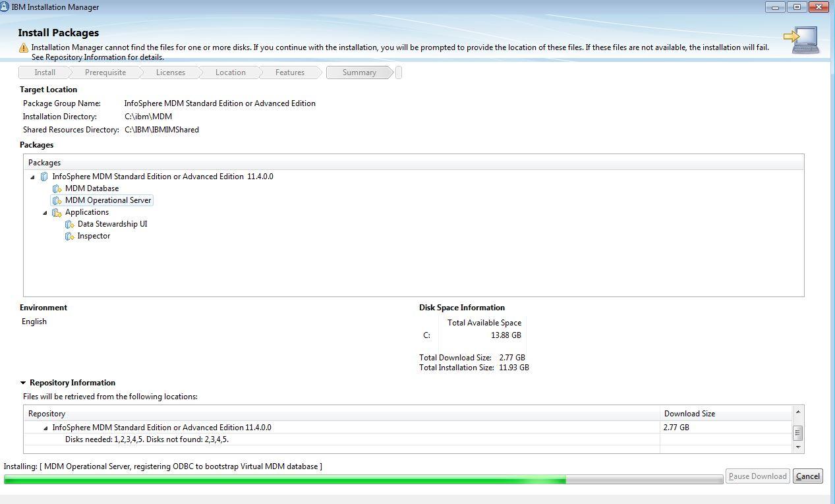835x504 pixels.
Task: Click the repository list scroll down arrow
Action: [798, 447]
